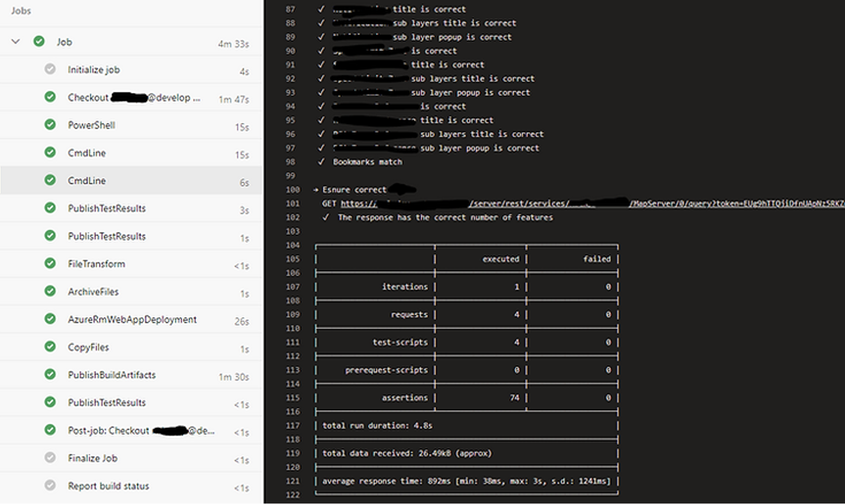This screenshot has height=504, width=845.
Task: Select the highlighted CmdLine step lasting 6s
Action: point(131,180)
